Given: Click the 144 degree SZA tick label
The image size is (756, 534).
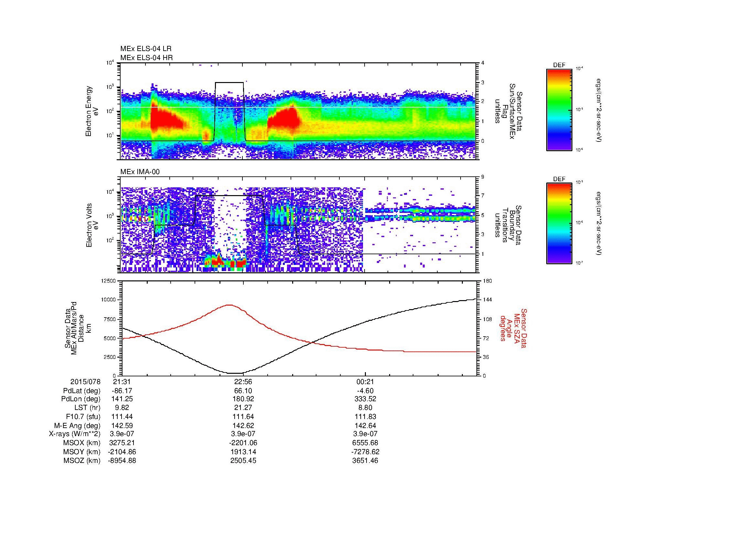Looking at the screenshot, I should coord(487,300).
